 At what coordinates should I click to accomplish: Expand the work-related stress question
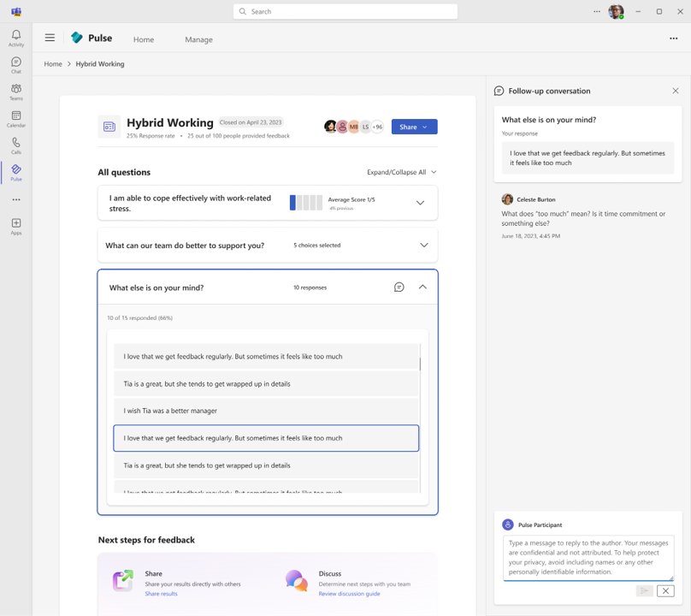tap(420, 203)
